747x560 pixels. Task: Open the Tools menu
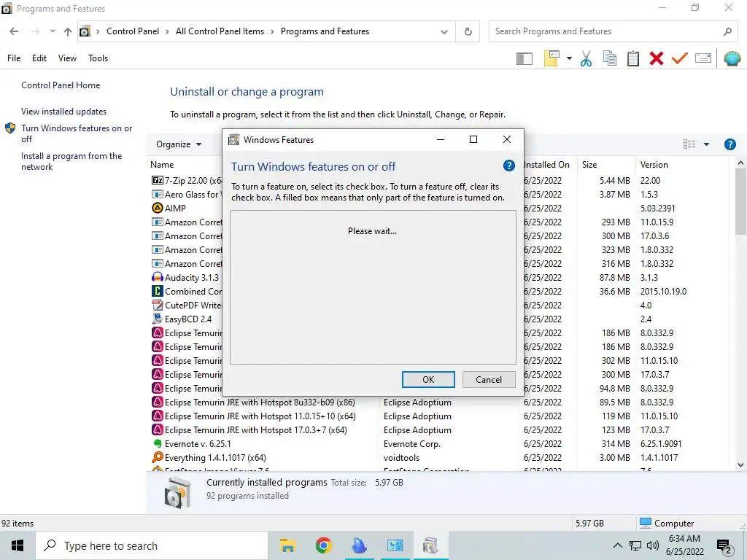[98, 58]
